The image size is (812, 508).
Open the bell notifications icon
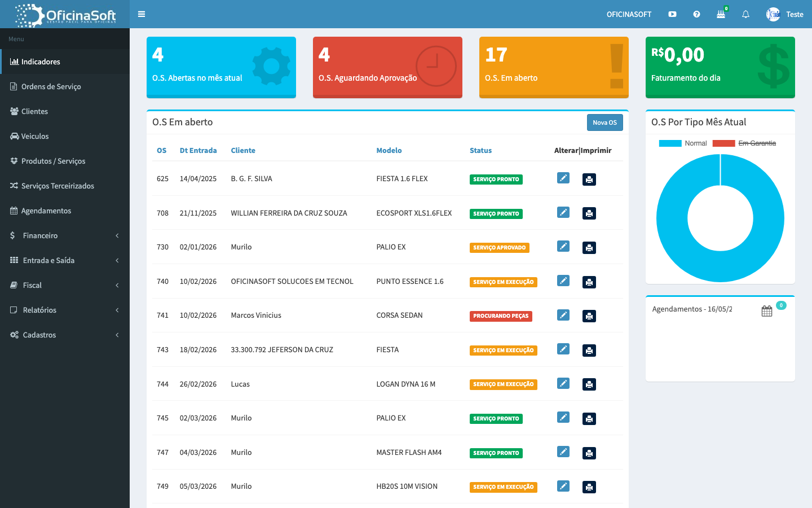pos(745,14)
